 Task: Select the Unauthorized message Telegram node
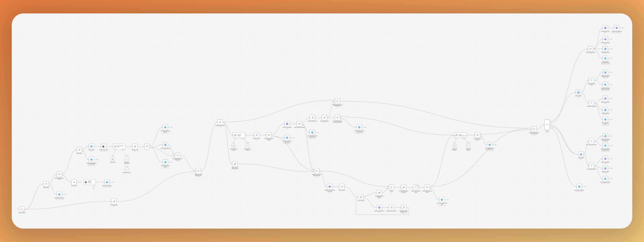tap(59, 194)
